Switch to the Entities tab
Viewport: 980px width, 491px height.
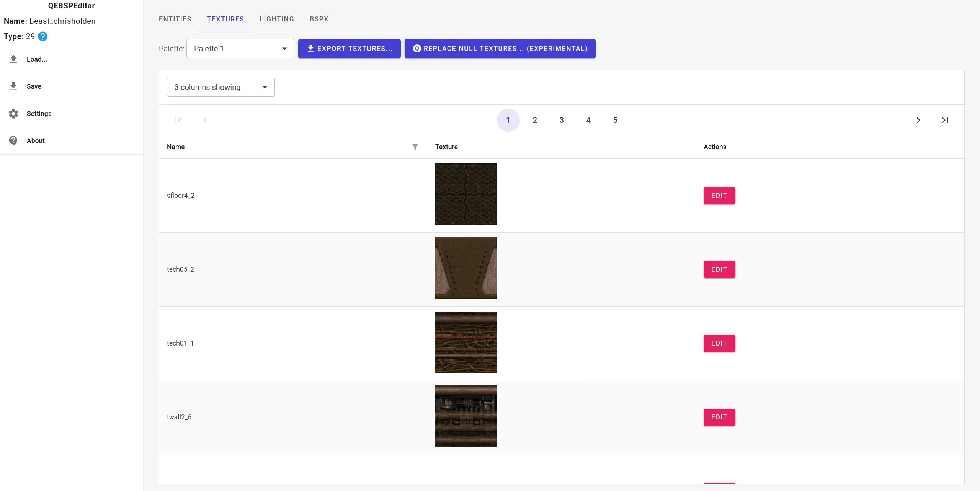[175, 19]
